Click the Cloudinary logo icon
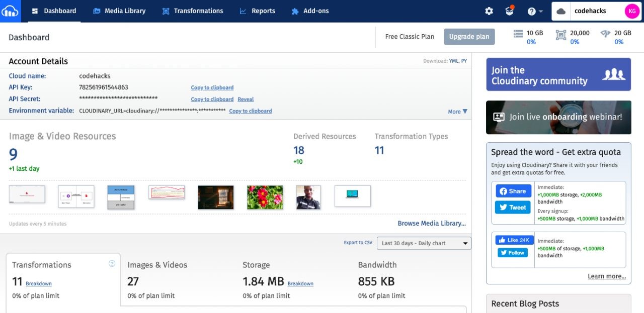The height and width of the screenshot is (313, 644). coord(11,11)
